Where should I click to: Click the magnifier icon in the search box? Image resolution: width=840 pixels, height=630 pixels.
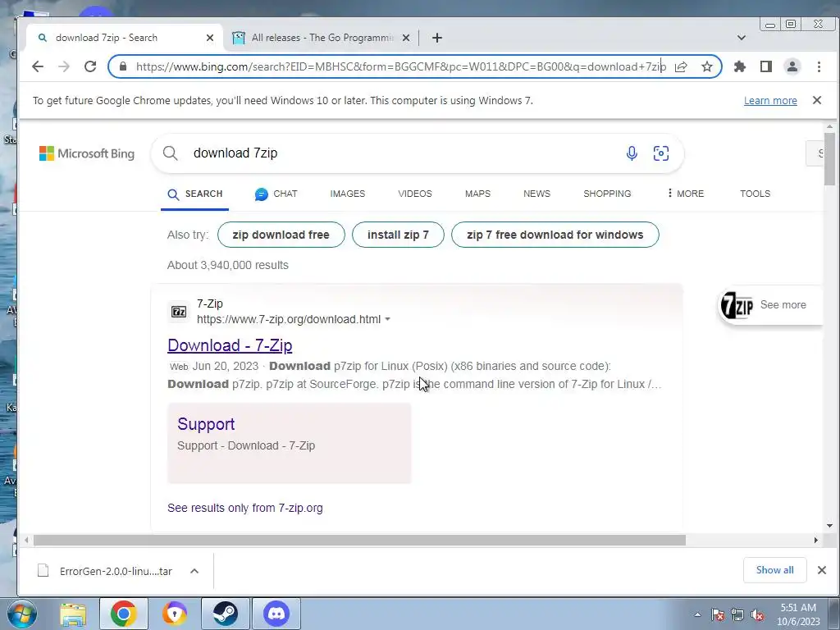171,153
